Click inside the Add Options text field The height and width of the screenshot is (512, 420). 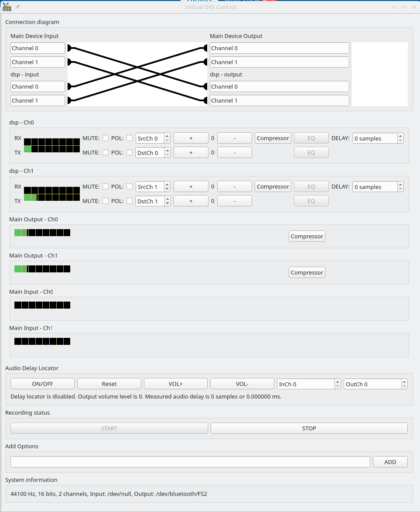click(190, 461)
